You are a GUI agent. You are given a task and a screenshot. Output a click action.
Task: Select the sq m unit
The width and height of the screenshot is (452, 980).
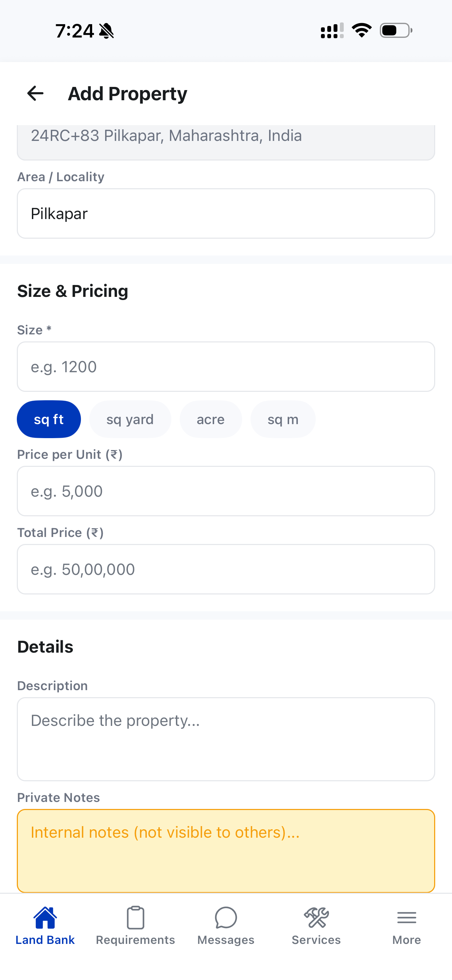coord(283,419)
